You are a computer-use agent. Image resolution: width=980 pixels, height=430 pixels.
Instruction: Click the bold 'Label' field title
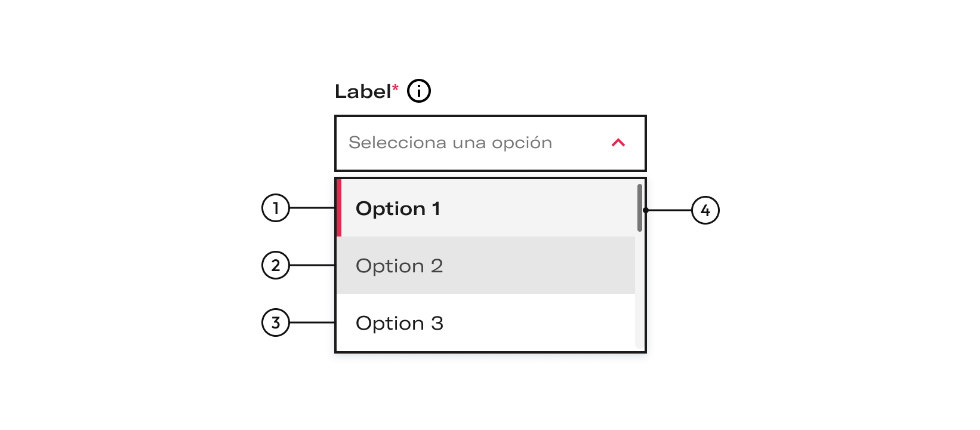363,91
